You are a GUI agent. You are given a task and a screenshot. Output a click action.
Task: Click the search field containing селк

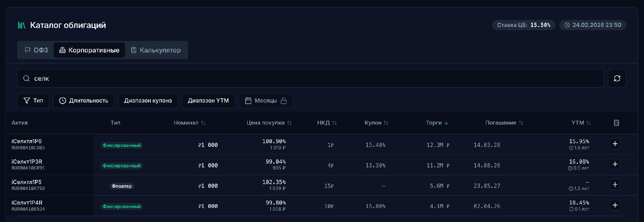[311, 78]
